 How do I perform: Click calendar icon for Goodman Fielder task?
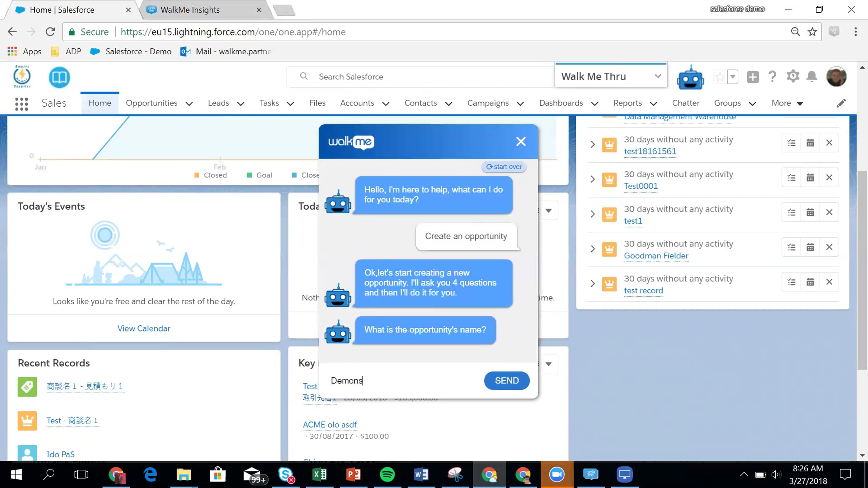pos(810,247)
